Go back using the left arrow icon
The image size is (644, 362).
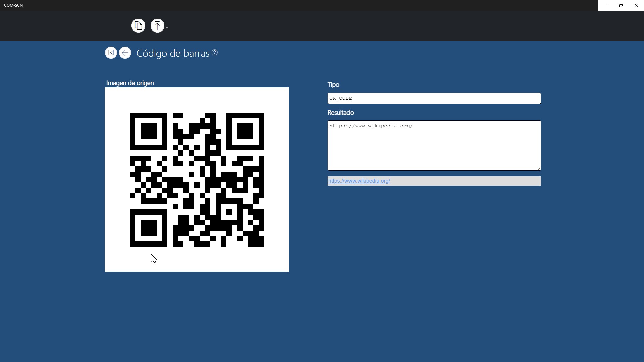(x=125, y=53)
